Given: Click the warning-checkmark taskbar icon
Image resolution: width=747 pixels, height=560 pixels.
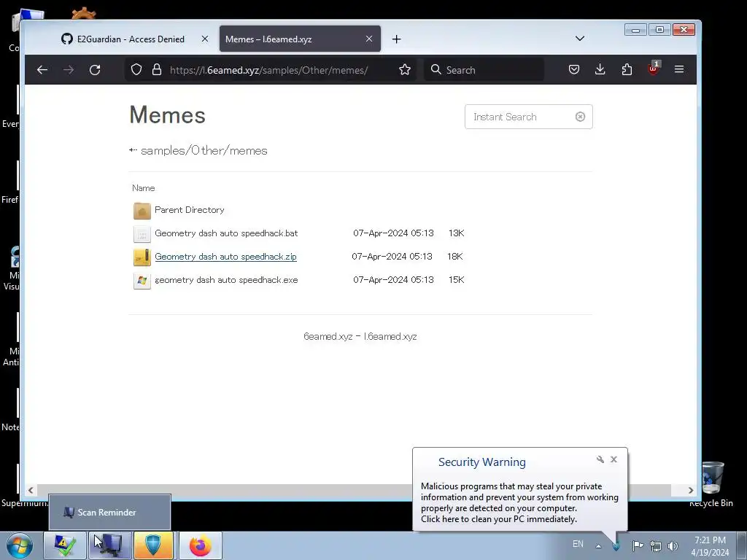Looking at the screenshot, I should (x=65, y=545).
